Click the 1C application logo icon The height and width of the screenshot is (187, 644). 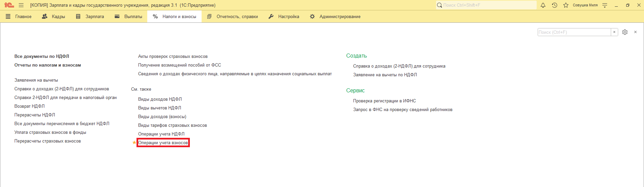click(x=9, y=5)
